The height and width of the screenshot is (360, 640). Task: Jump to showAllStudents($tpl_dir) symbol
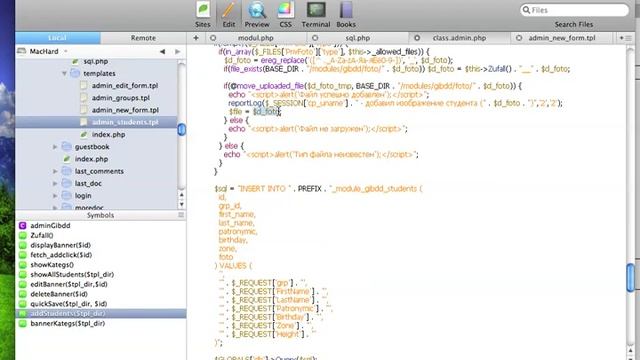(x=72, y=275)
